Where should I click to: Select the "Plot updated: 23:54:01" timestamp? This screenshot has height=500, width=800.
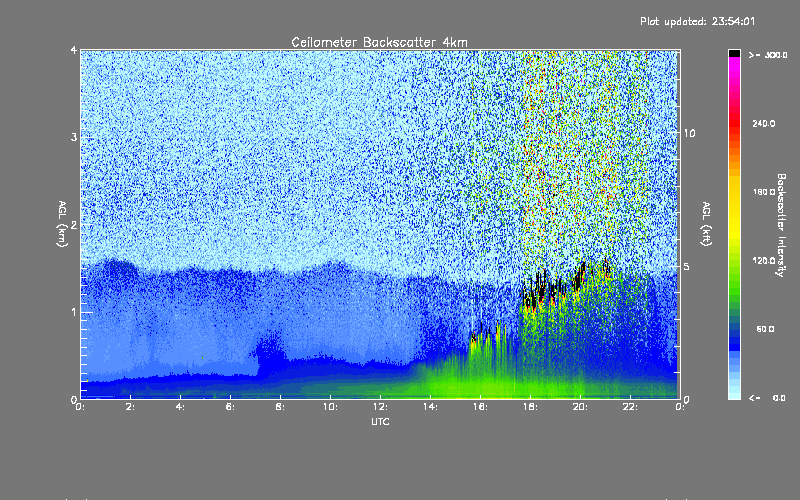[x=697, y=21]
